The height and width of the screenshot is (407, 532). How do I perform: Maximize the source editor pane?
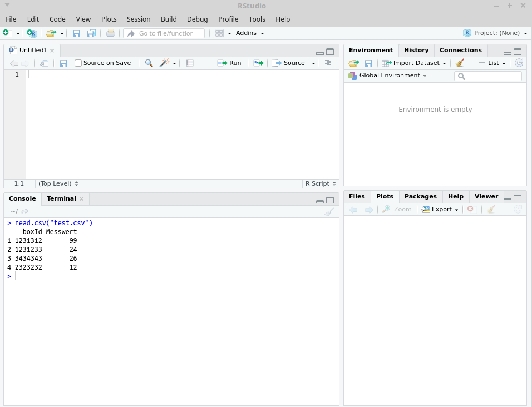click(330, 52)
